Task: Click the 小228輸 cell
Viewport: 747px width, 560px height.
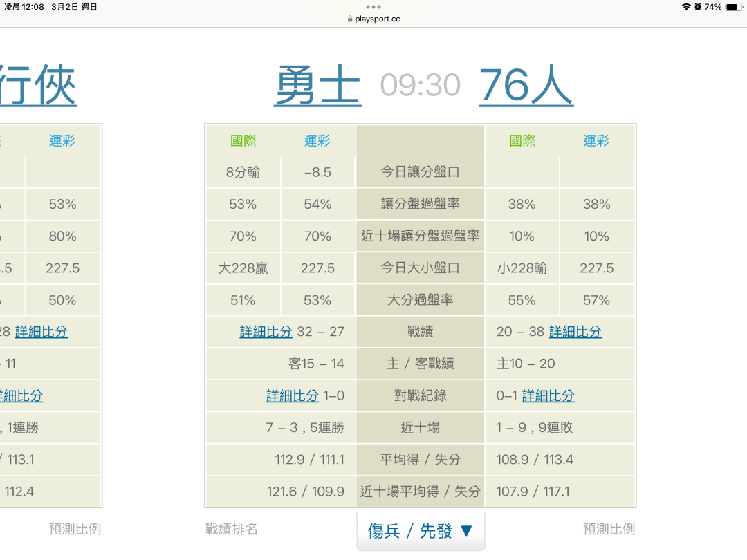Action: click(522, 268)
